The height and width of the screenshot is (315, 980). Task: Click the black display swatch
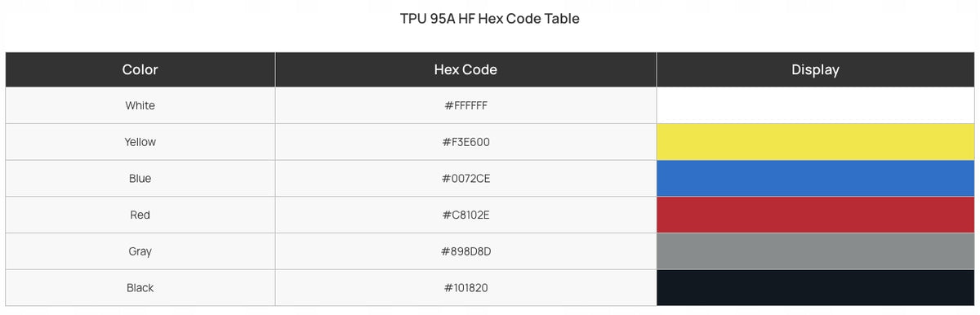[815, 288]
